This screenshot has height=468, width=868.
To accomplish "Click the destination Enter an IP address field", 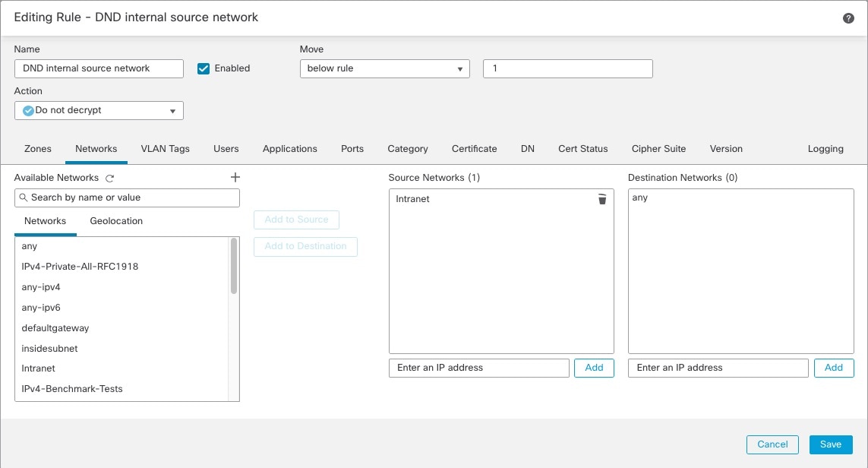I will coord(718,368).
